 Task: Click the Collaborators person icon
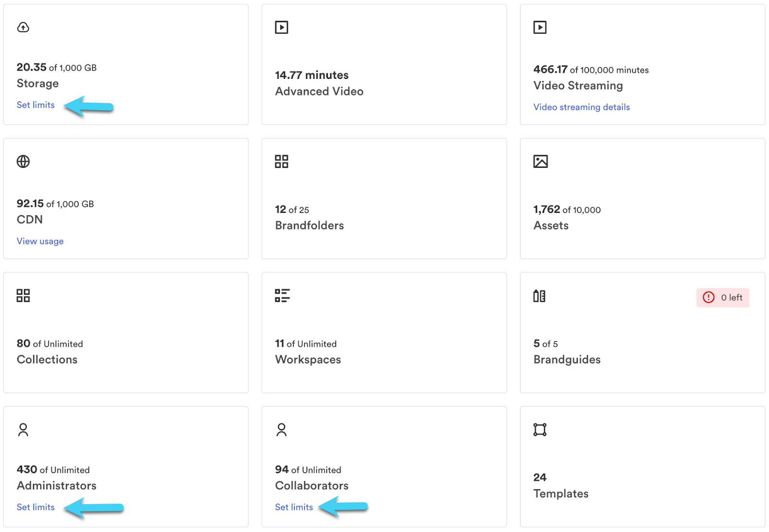coord(281,430)
